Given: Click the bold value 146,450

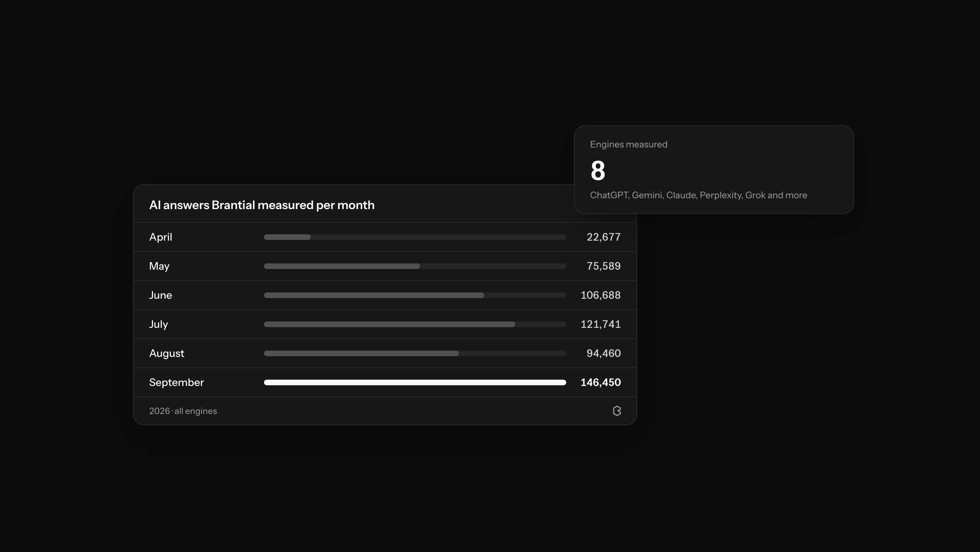Looking at the screenshot, I should (600, 382).
